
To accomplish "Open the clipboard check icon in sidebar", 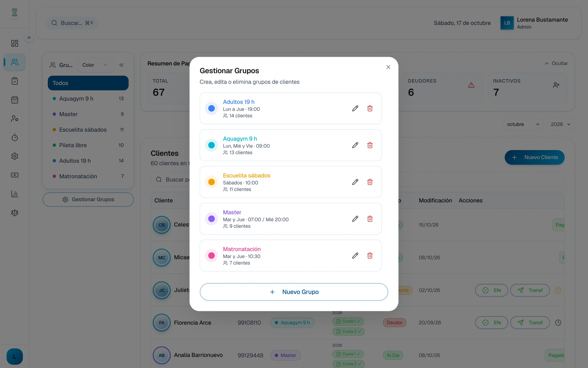I will tap(15, 81).
